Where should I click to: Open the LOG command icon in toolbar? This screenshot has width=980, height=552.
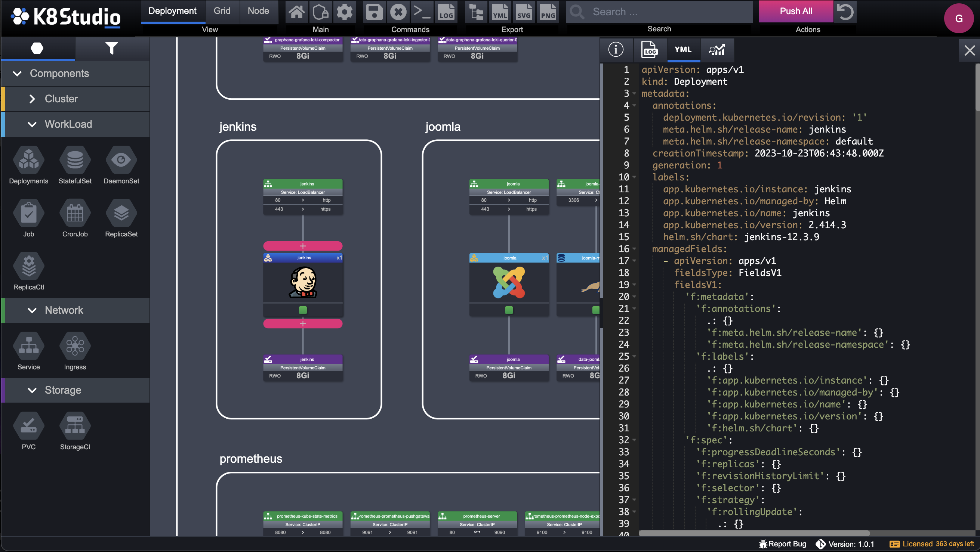(x=446, y=12)
